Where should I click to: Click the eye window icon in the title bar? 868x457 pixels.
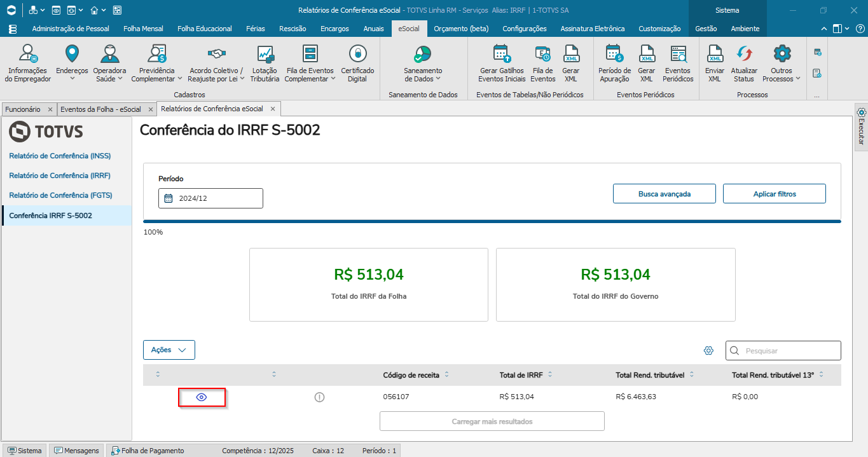pos(56,10)
